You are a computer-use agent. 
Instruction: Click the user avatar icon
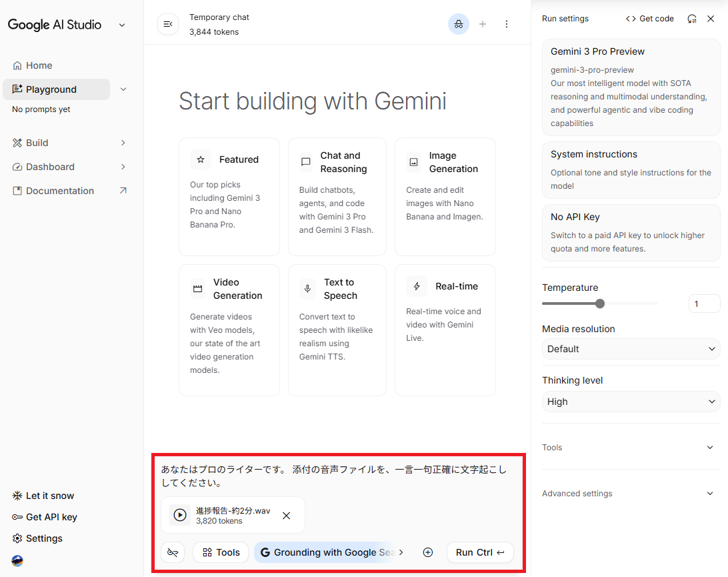pyautogui.click(x=17, y=561)
